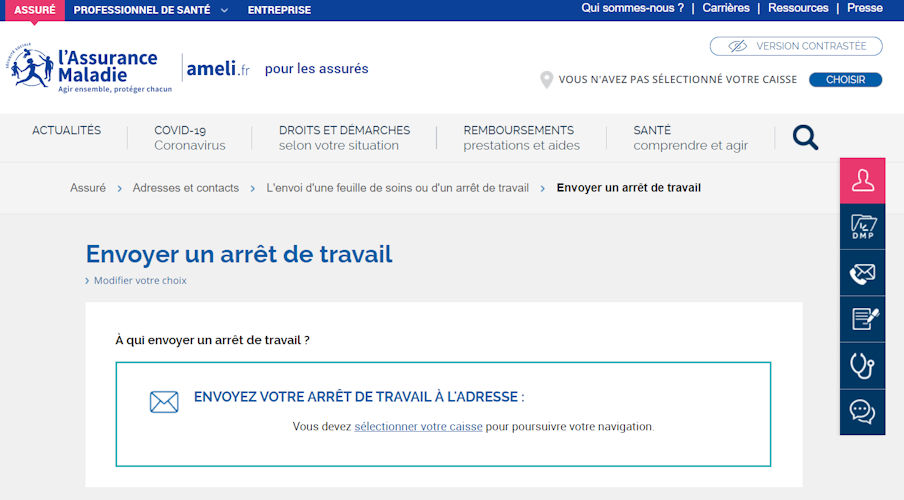The width and height of the screenshot is (904, 500).
Task: Open the Presse link
Action: point(864,8)
